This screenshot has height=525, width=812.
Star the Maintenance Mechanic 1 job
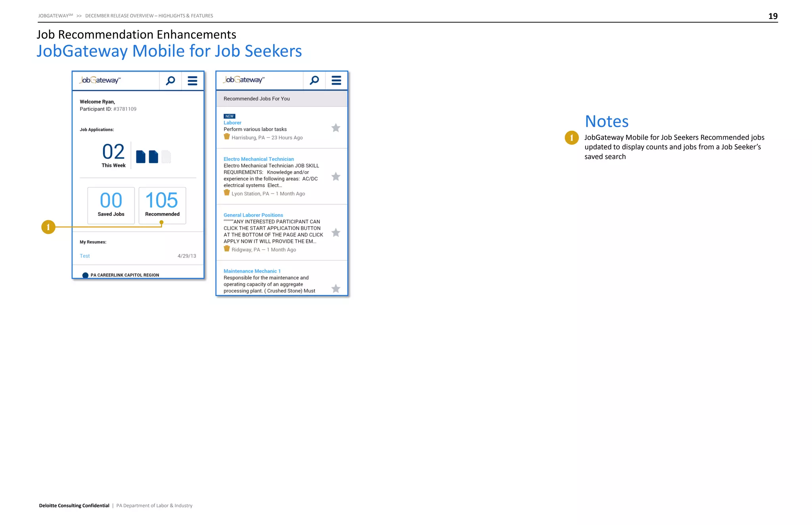pyautogui.click(x=336, y=288)
